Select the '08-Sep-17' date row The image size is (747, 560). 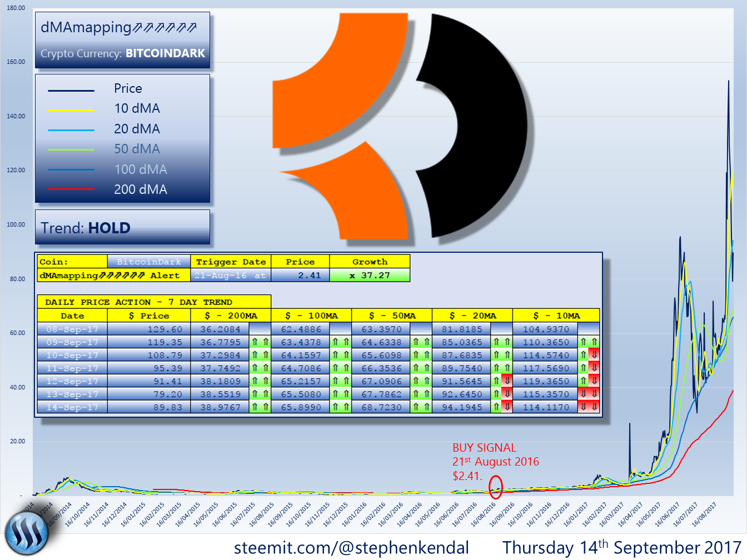coord(72,329)
